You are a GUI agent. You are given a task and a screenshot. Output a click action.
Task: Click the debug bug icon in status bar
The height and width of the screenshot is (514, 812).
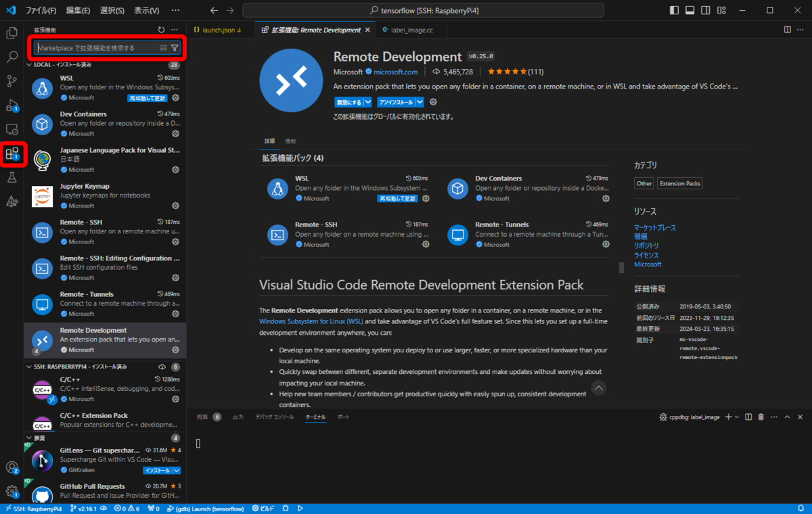tap(286, 509)
